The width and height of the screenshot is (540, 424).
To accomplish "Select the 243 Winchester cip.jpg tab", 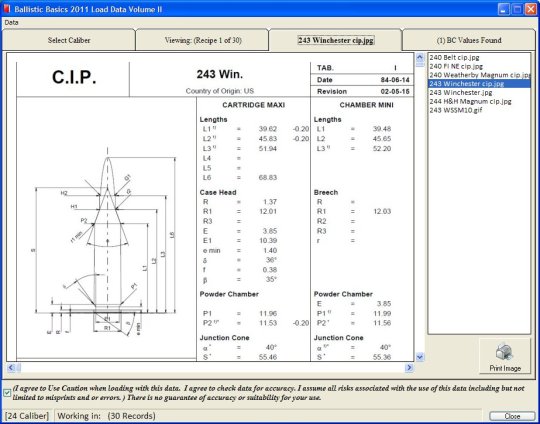I will 335,40.
